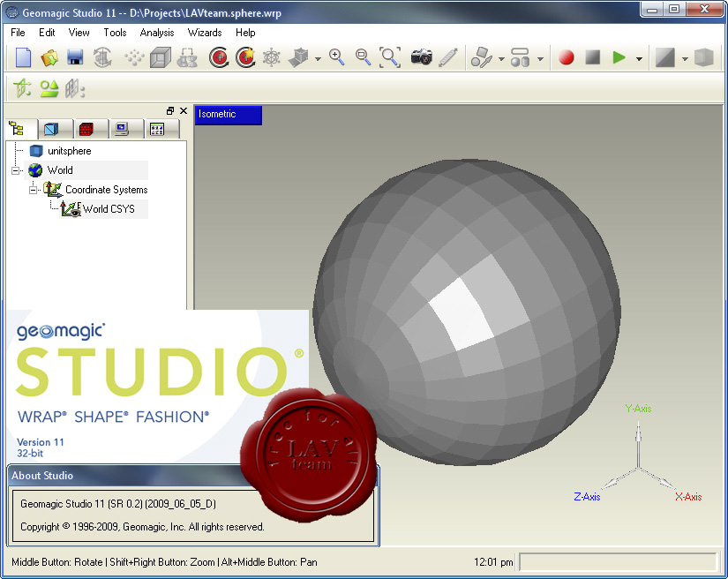Click the grayed-out rotate sync toolbar icon

[102, 57]
